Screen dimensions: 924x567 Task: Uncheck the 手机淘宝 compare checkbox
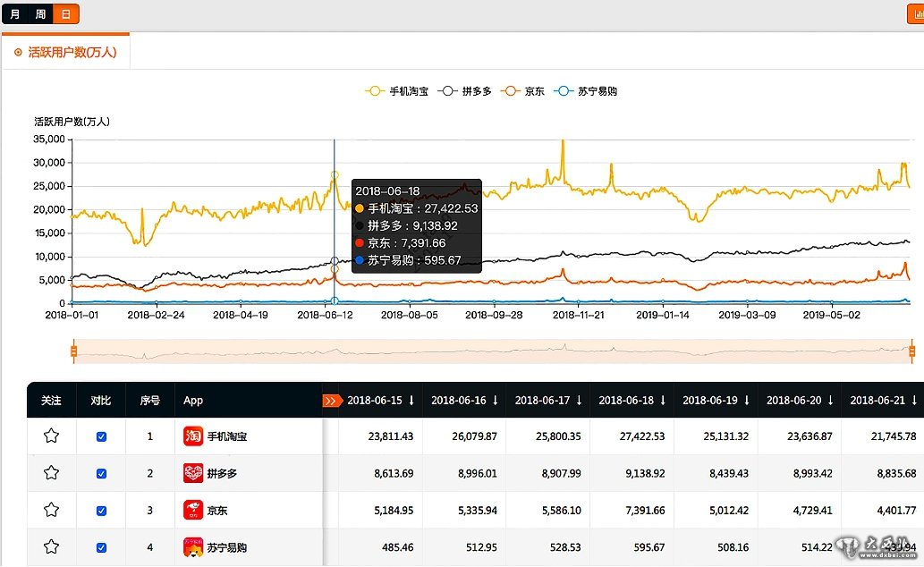(101, 436)
